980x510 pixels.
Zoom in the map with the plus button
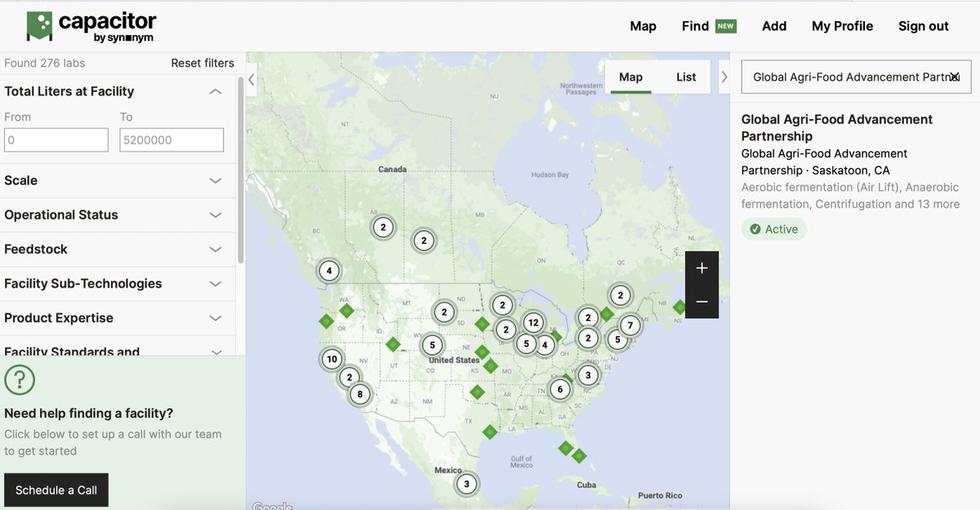[702, 268]
